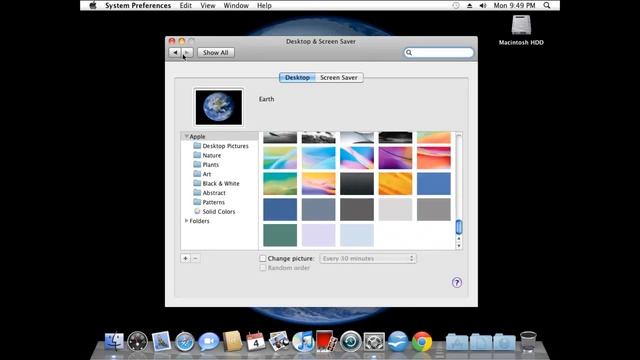Screen dimensions: 640x360
Task: Pick the purple abstract wallpaper thumbnail
Action: click(x=395, y=158)
